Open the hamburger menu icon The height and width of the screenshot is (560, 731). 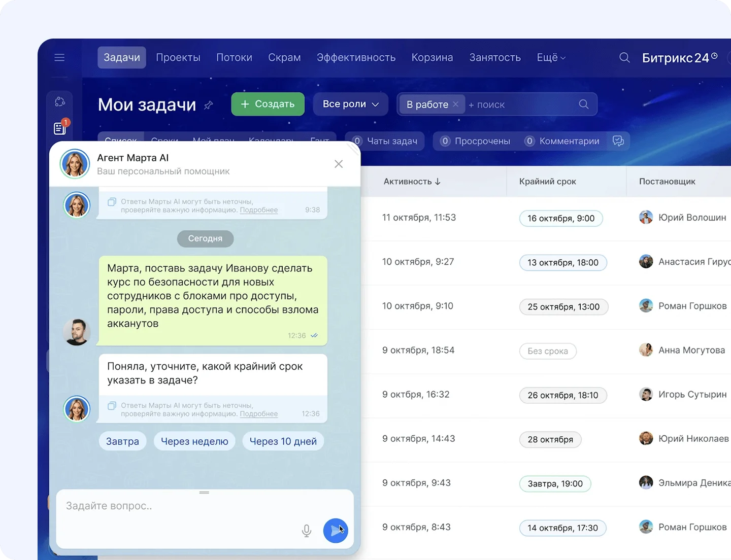(x=59, y=57)
